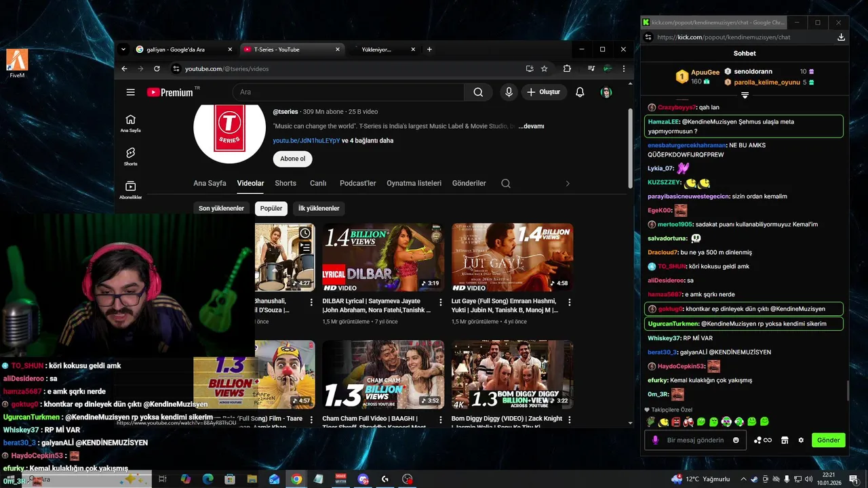
Task: Reload the YouTube page
Action: pyautogui.click(x=157, y=68)
